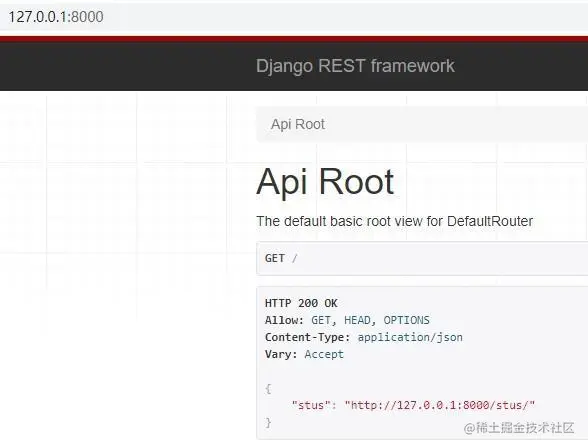This screenshot has height=448, width=588.
Task: Click the GET method label in request line
Action: (x=274, y=258)
